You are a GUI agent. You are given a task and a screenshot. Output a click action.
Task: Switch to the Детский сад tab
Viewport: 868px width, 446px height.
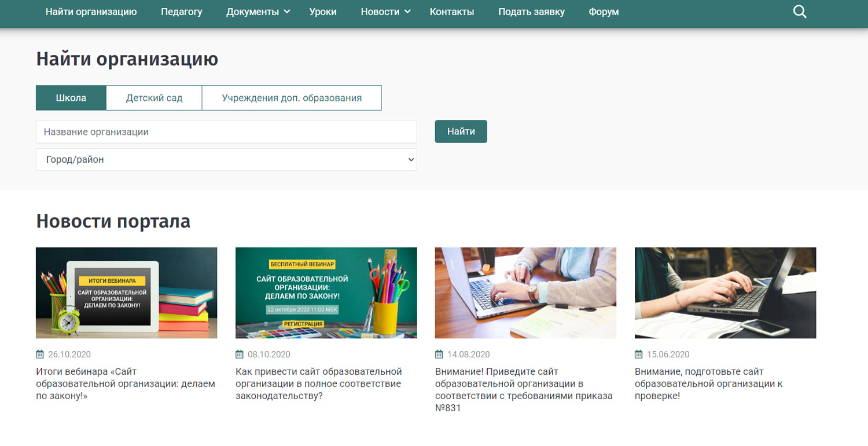[154, 98]
